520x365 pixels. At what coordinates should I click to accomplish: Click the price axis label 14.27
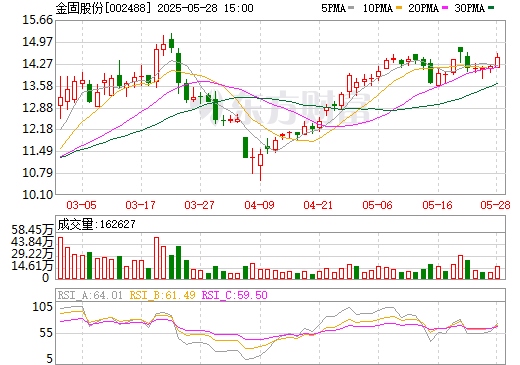click(x=38, y=64)
